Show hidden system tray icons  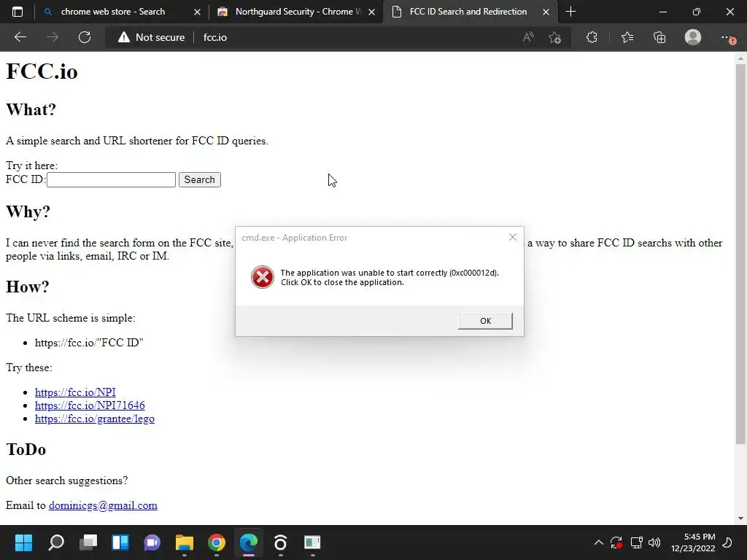pyautogui.click(x=599, y=542)
